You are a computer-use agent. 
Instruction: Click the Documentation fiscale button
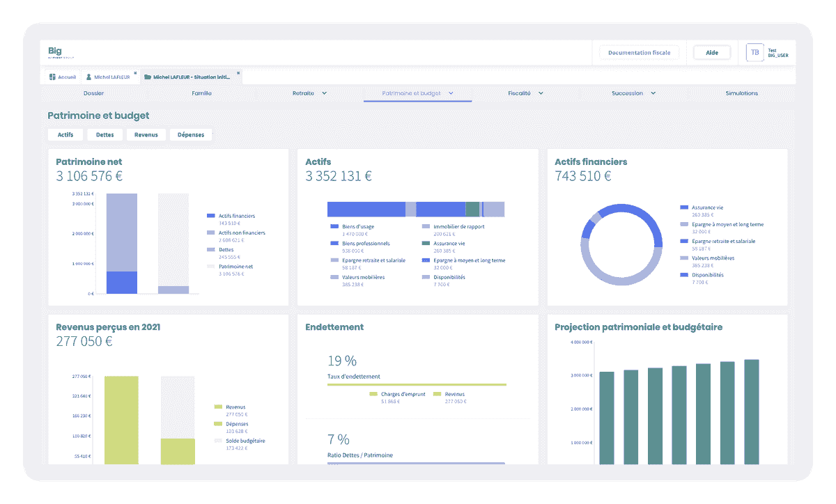pyautogui.click(x=639, y=53)
